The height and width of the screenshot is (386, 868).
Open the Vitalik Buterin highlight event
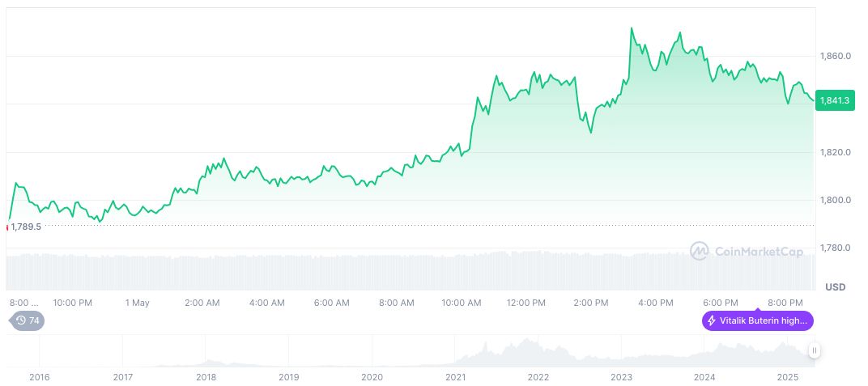tap(758, 320)
